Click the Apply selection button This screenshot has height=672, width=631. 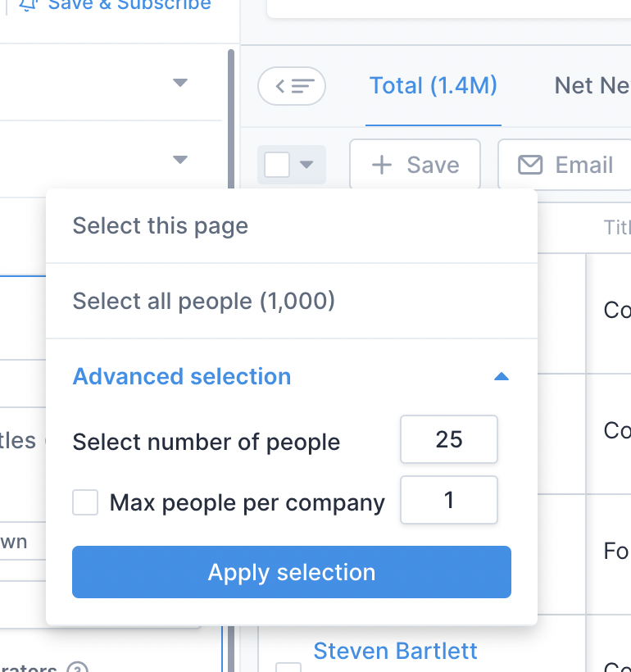[292, 572]
